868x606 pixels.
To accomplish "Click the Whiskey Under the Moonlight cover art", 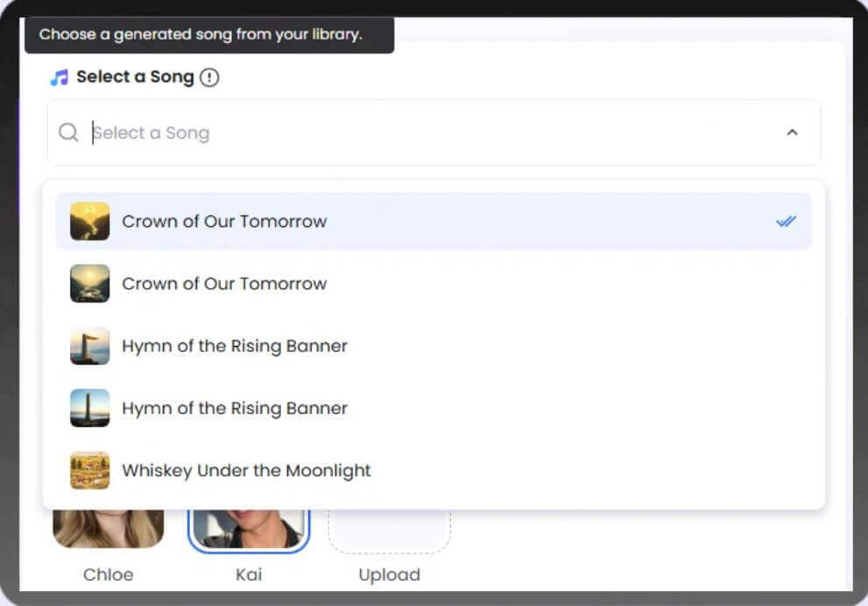I will click(x=89, y=470).
